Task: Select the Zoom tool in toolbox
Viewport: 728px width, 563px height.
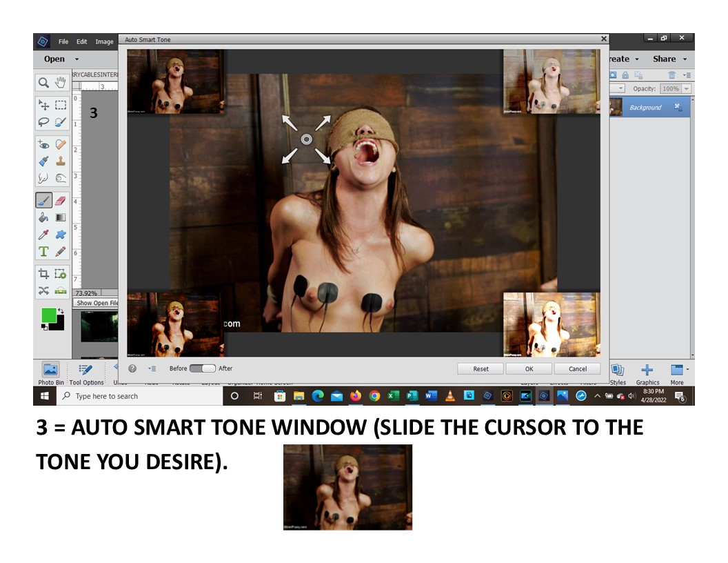Action: click(43, 83)
